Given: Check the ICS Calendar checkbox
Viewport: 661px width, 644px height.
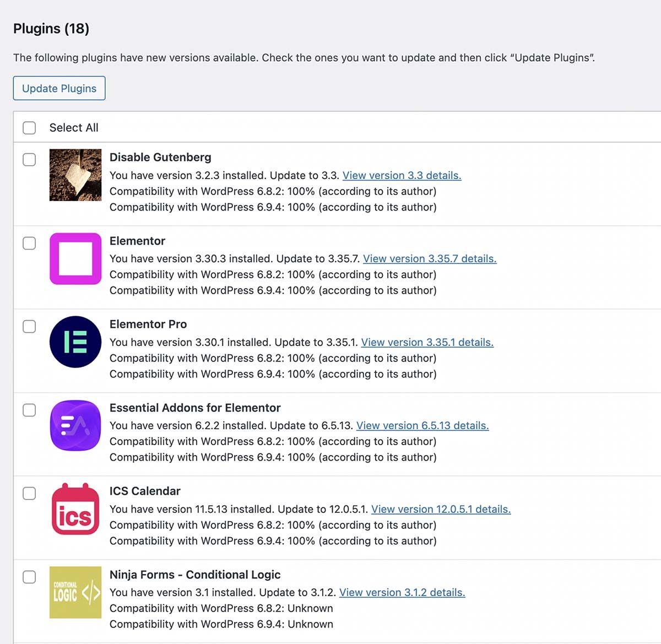Looking at the screenshot, I should [x=29, y=494].
